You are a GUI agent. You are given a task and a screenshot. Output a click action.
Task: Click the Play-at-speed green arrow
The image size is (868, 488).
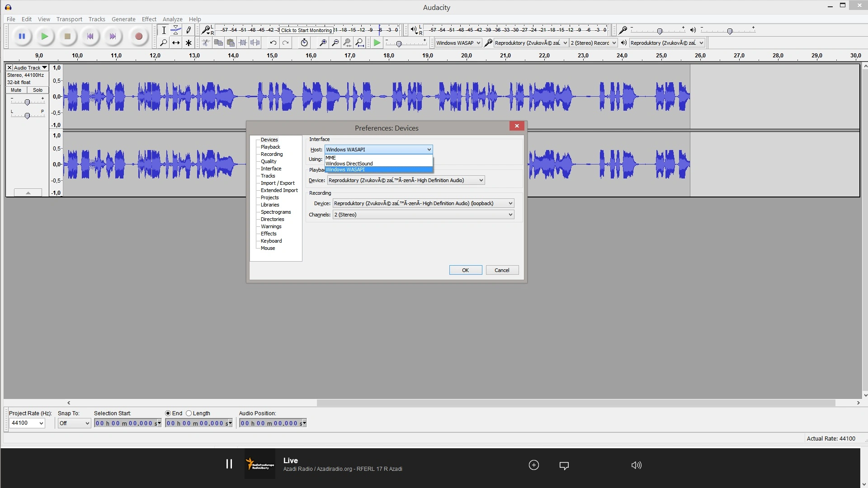(x=377, y=42)
